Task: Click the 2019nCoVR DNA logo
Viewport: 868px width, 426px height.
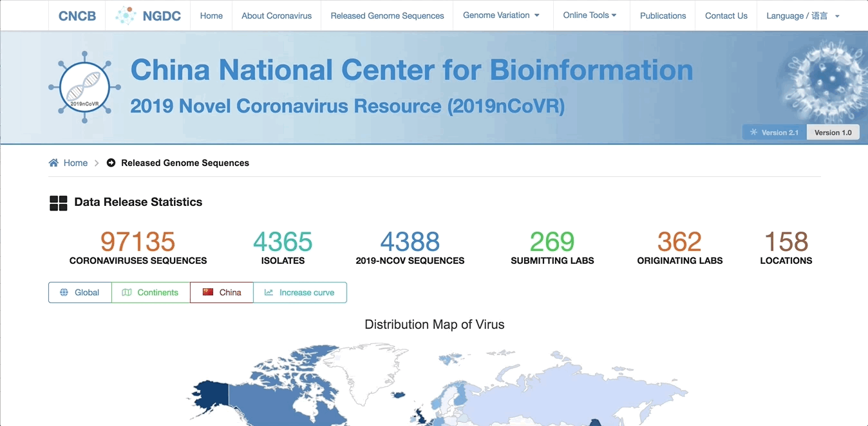Action: [x=85, y=87]
